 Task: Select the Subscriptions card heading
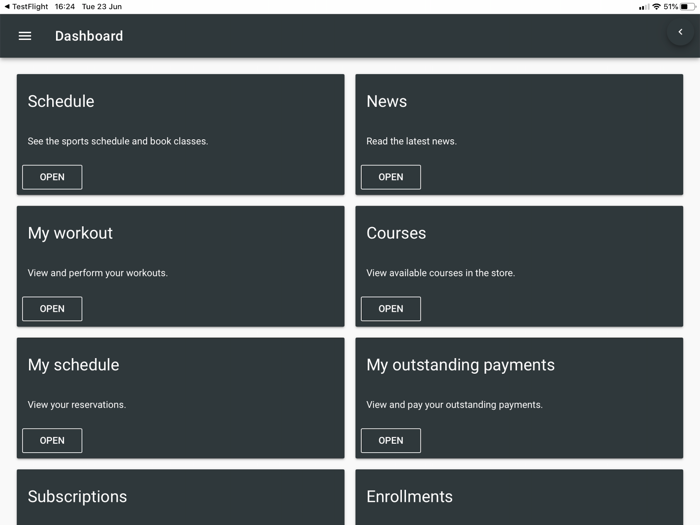click(x=77, y=497)
